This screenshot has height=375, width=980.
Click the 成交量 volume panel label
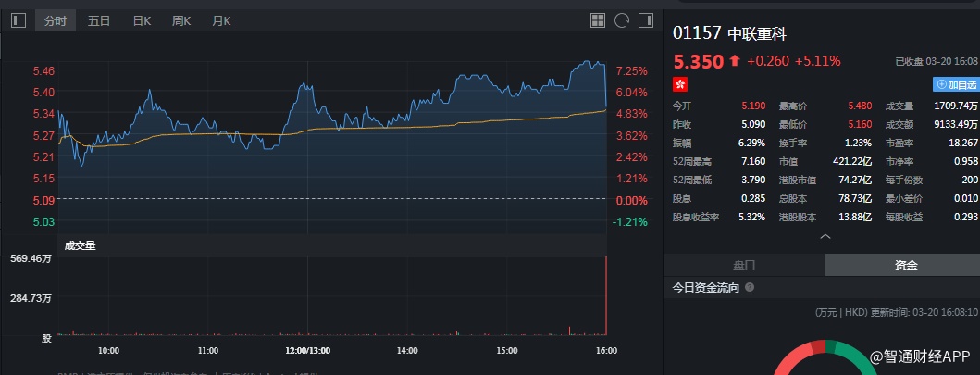(80, 245)
